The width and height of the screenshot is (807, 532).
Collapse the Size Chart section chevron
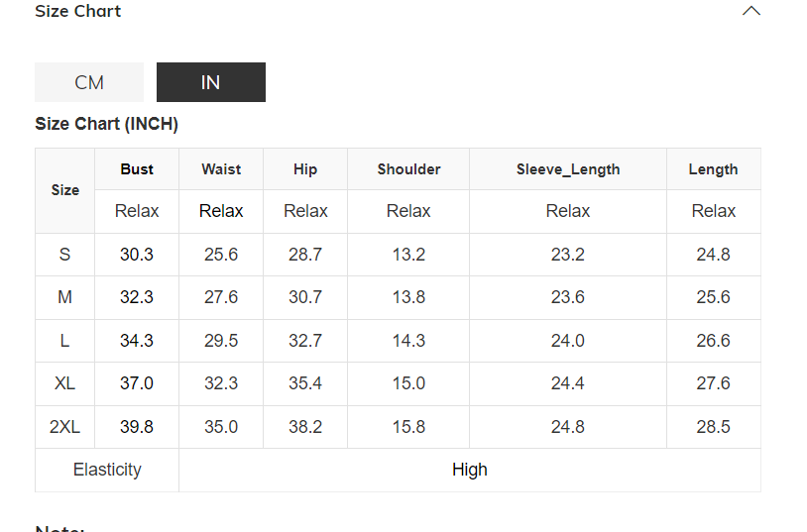pos(751,11)
